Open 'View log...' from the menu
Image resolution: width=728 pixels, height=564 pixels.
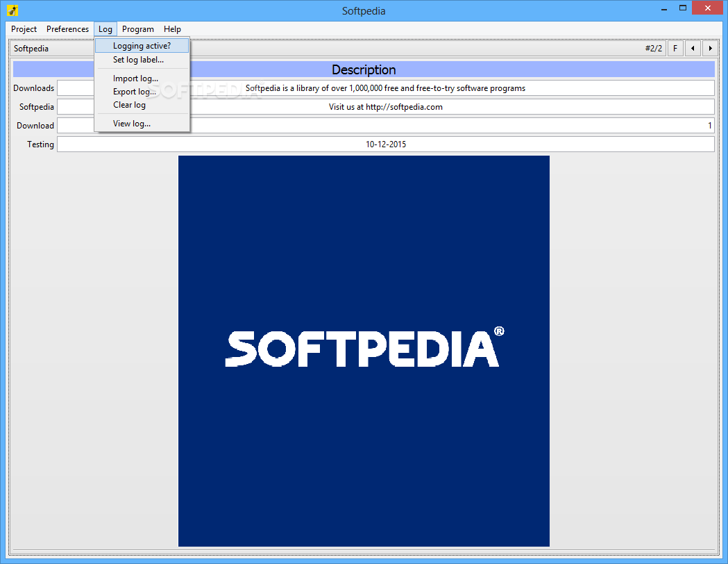[x=142, y=123]
